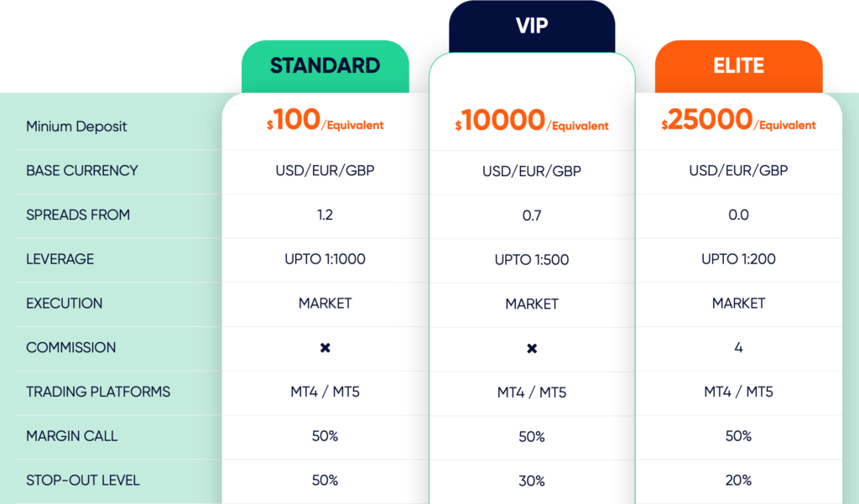Click the Elite commission value 4

point(738,347)
